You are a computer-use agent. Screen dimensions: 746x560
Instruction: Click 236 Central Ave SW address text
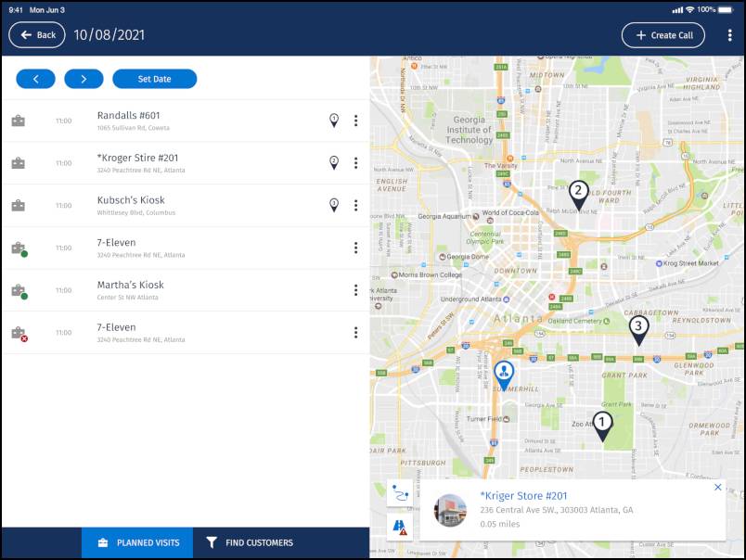click(556, 510)
